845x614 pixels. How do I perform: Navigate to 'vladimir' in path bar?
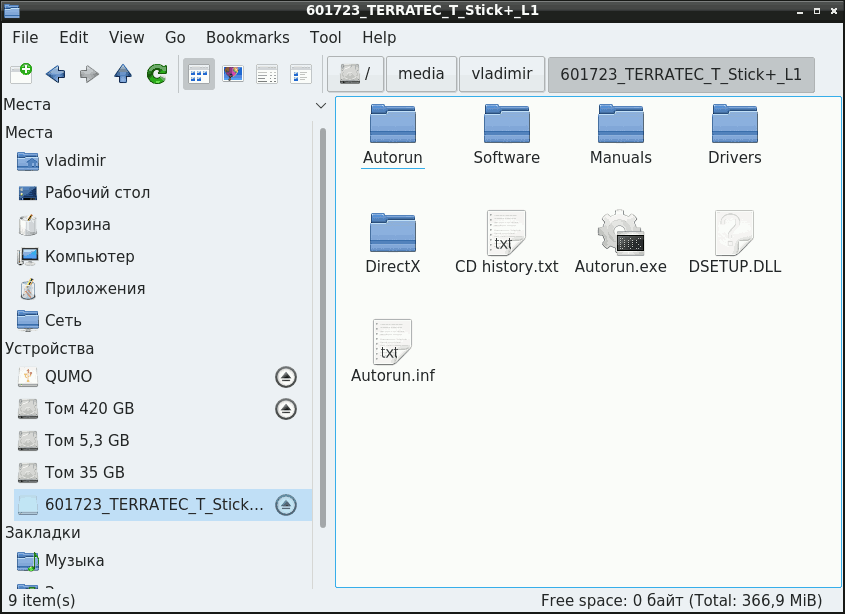[502, 74]
